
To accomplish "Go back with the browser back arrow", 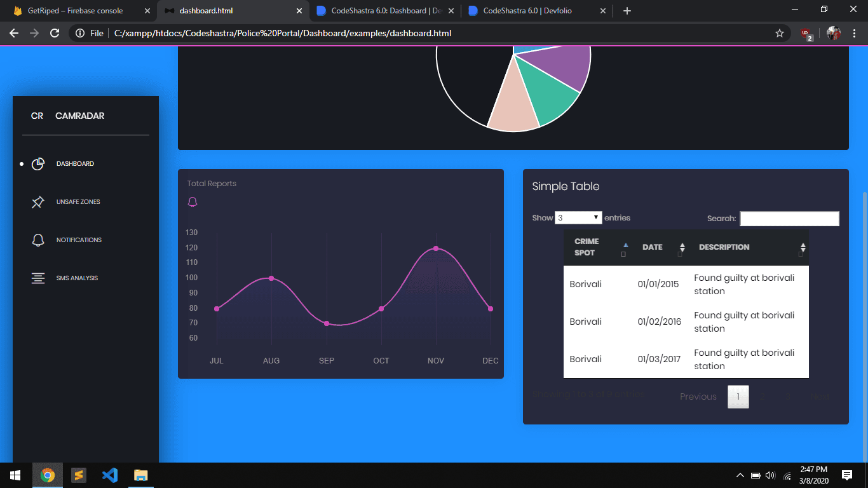I will [14, 33].
